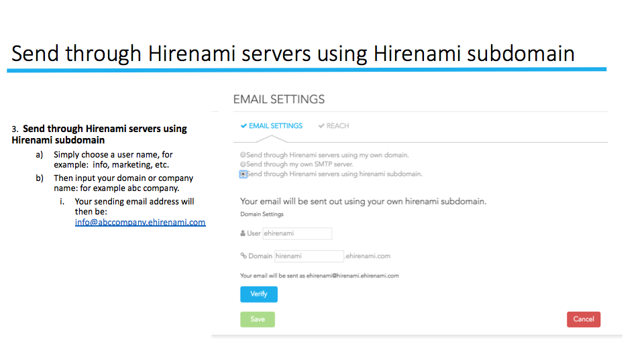Open the info@abccompany.ehirenami.com link
This screenshot has width=644, height=362.
click(x=140, y=223)
